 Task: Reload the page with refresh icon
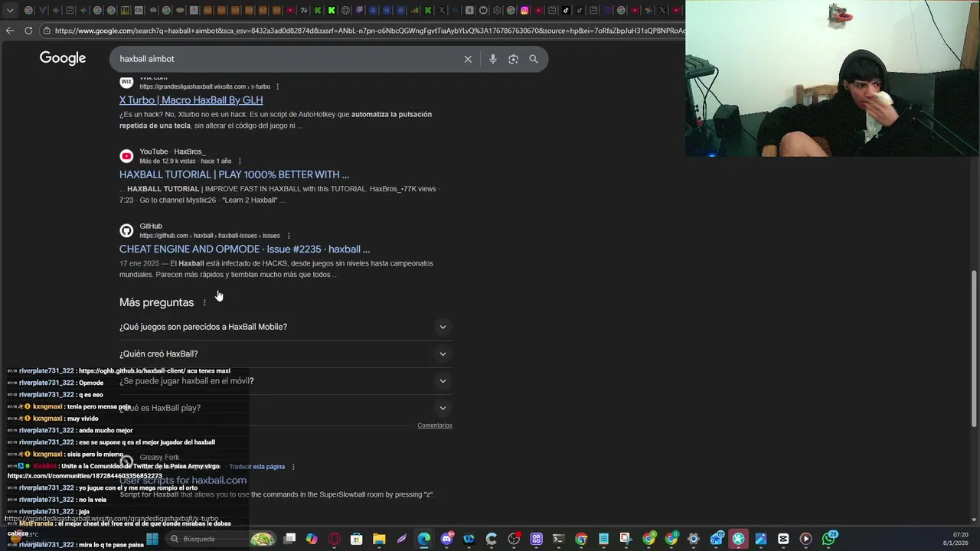coord(28,31)
